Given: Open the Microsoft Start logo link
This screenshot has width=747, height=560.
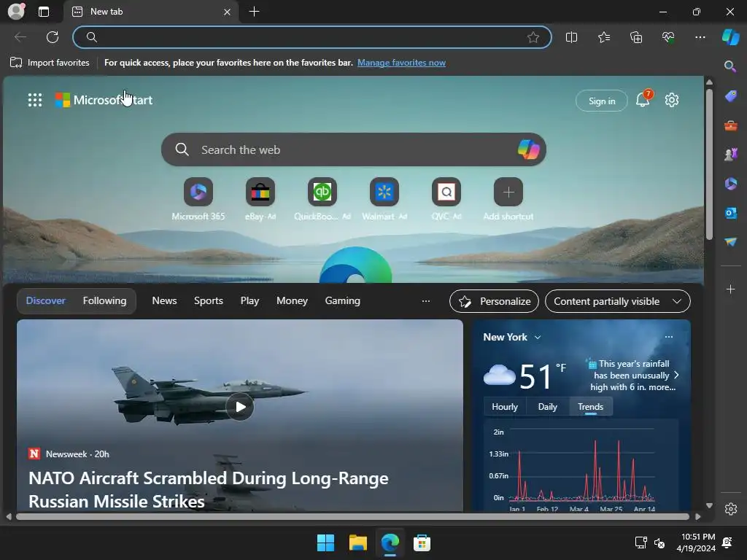Looking at the screenshot, I should [x=104, y=100].
